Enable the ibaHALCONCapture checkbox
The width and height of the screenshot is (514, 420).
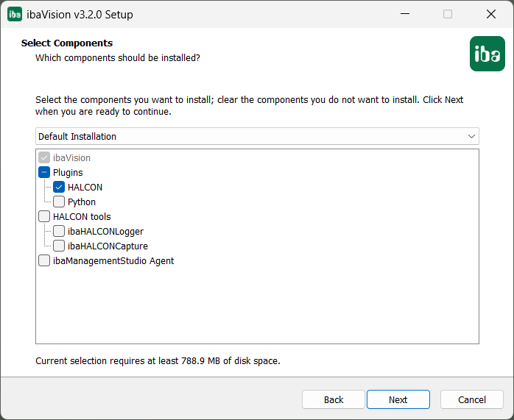coord(59,246)
